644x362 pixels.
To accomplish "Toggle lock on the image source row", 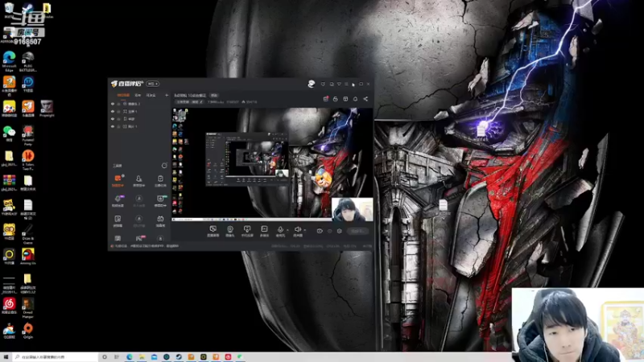I will point(118,126).
